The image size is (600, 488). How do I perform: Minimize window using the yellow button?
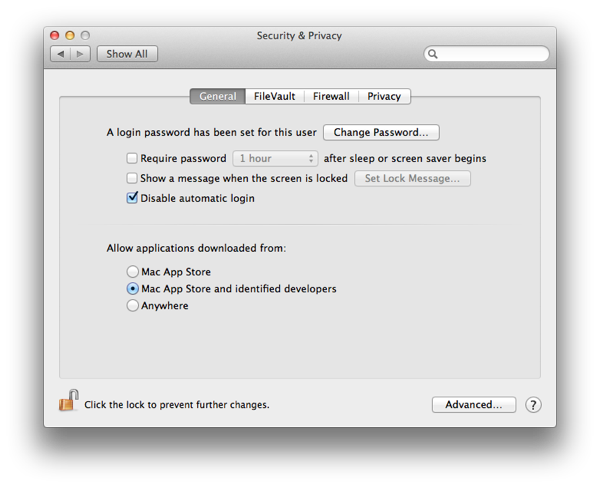coord(71,36)
